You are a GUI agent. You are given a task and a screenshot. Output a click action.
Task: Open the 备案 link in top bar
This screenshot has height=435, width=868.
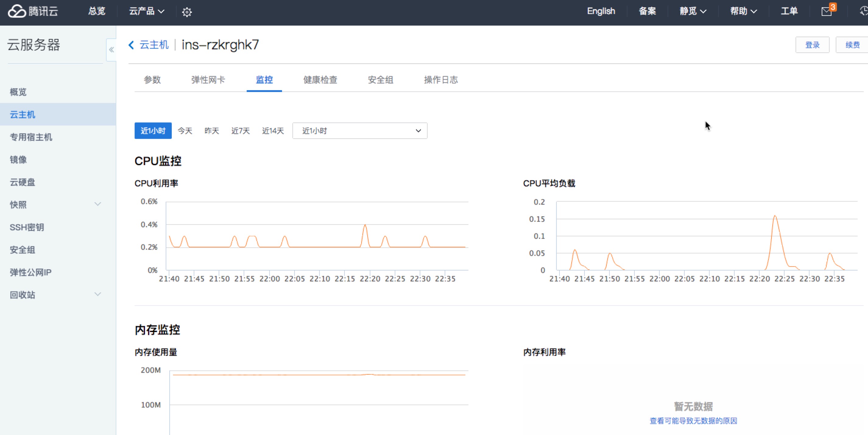(647, 11)
